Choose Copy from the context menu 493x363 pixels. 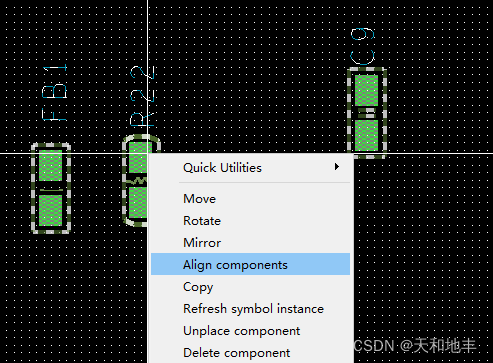250,287
